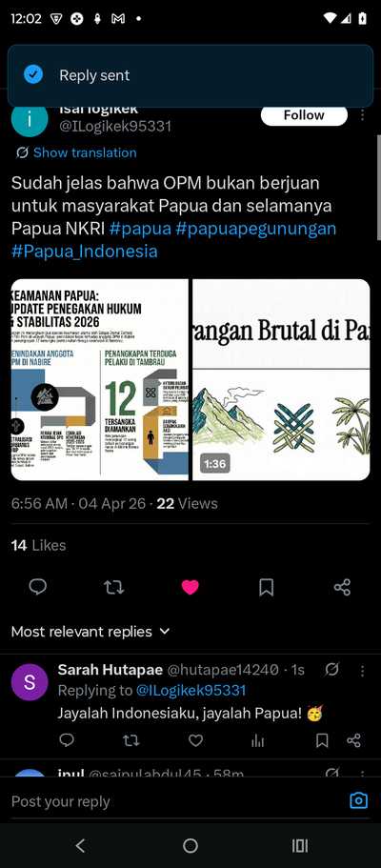Play the 1:36 video thumbnail
The height and width of the screenshot is (868, 381).
tap(281, 380)
